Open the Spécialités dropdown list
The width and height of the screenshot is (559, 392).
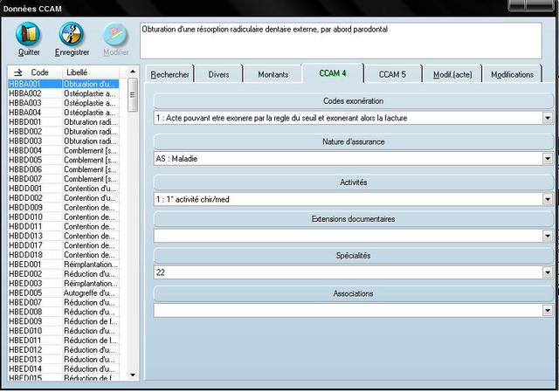coord(547,272)
